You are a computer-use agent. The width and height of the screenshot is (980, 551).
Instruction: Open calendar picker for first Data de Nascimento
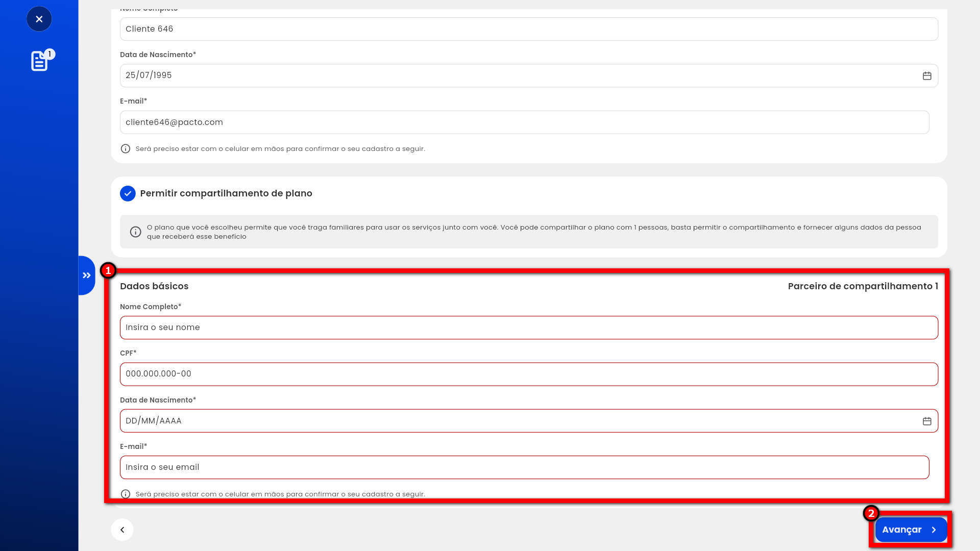click(x=927, y=76)
